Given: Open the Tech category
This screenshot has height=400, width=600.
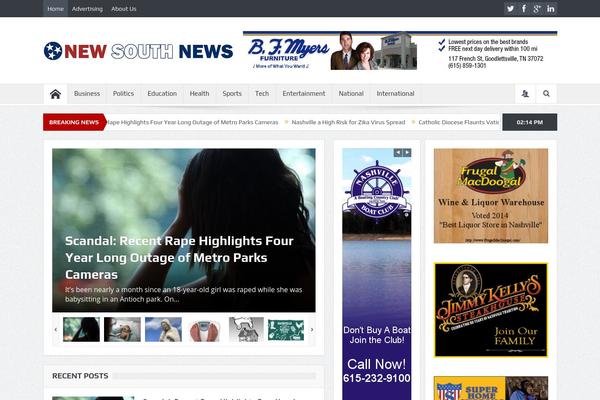Looking at the screenshot, I should (x=262, y=94).
